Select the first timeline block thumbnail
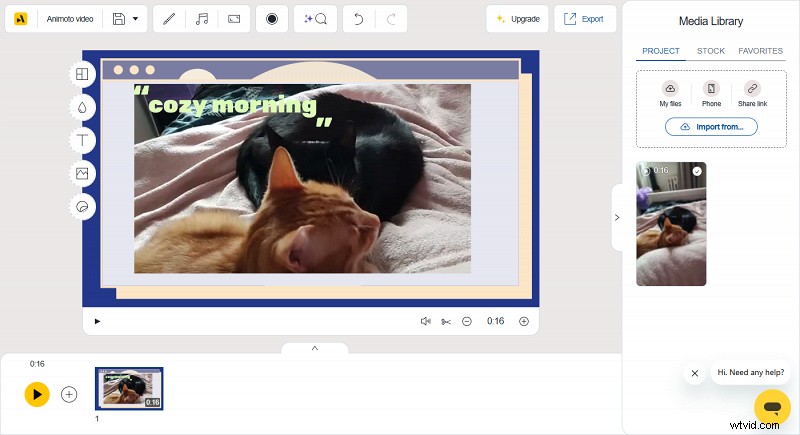This screenshot has width=800, height=435. pyautogui.click(x=129, y=389)
